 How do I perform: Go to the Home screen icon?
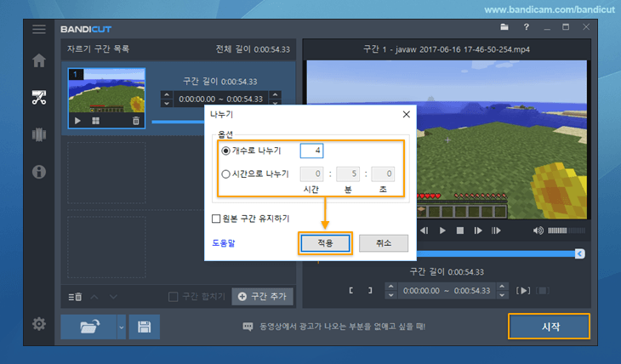click(39, 60)
